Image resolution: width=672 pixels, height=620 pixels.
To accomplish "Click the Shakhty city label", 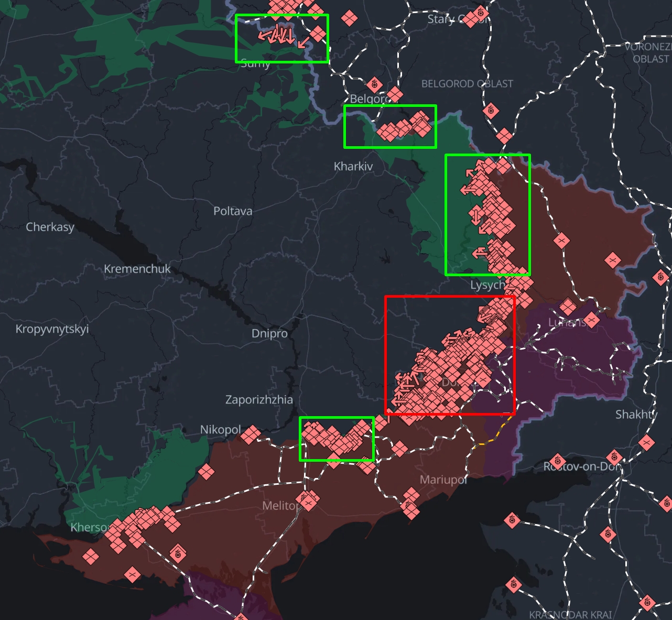I will (636, 415).
